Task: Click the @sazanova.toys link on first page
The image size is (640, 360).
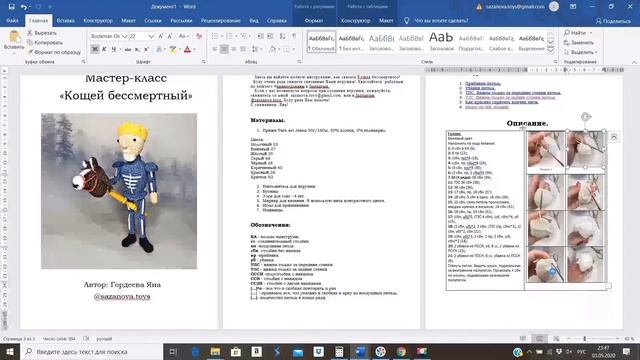Action: pos(122,297)
